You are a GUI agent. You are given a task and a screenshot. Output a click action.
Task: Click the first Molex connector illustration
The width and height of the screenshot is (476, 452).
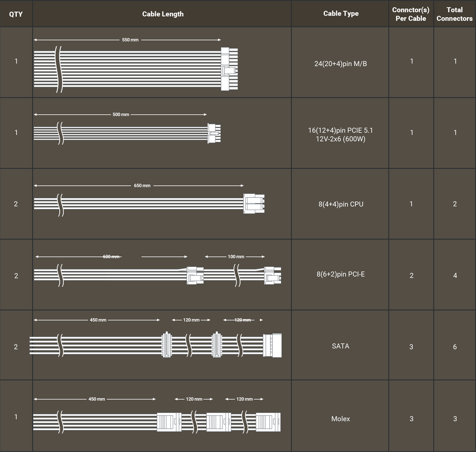point(169,422)
